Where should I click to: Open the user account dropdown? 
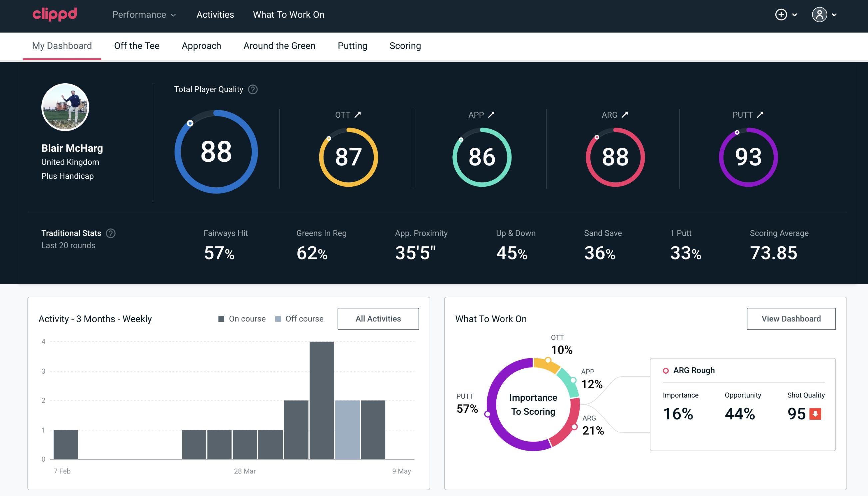click(x=825, y=14)
